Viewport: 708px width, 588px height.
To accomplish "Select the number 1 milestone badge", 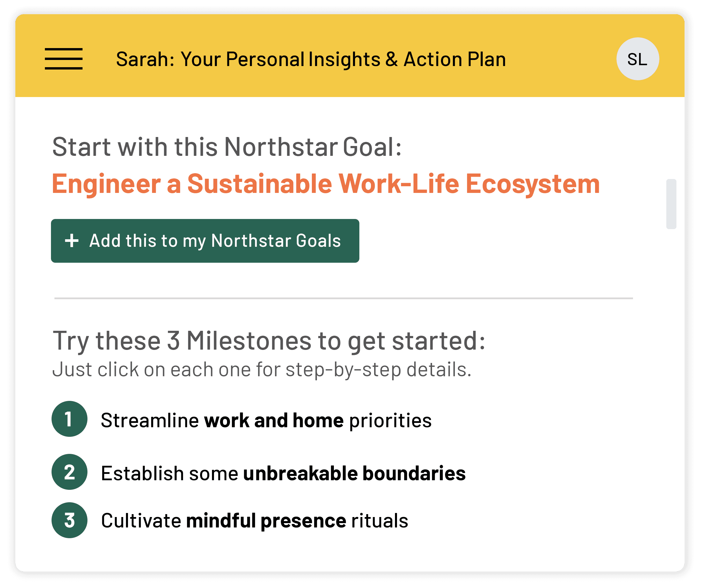I will pos(69,419).
